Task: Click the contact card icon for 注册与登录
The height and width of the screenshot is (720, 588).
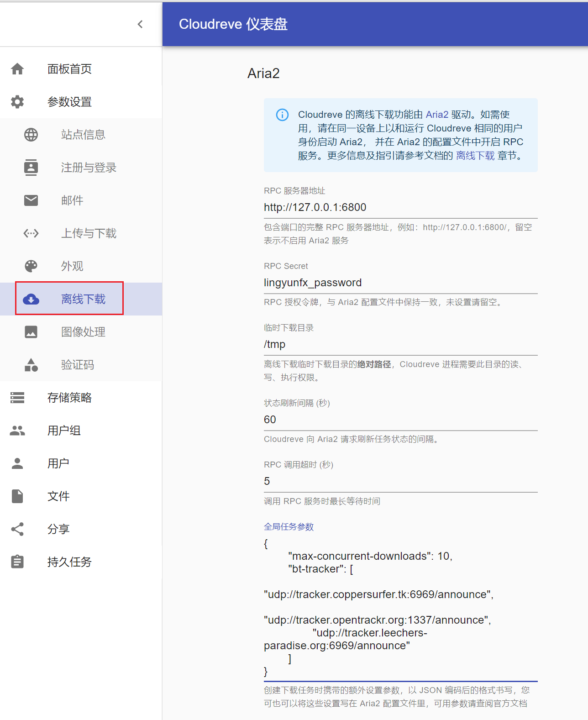Action: (31, 168)
